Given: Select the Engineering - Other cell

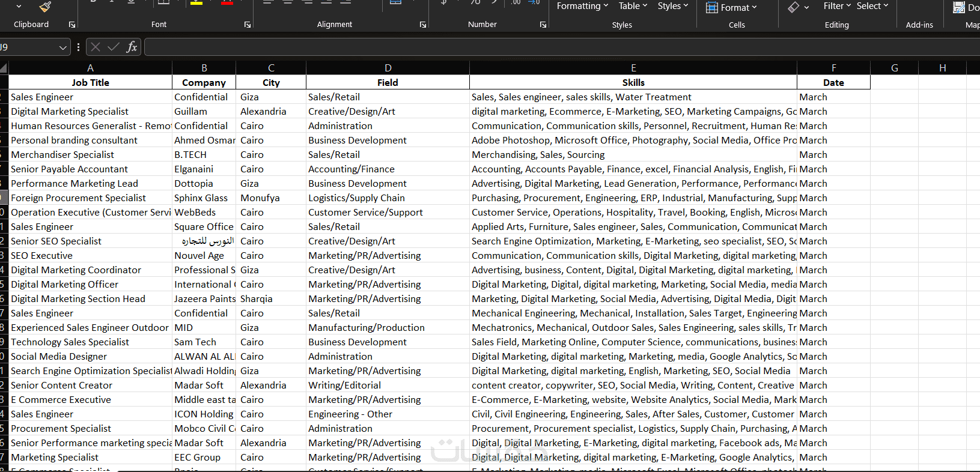Looking at the screenshot, I should click(388, 414).
